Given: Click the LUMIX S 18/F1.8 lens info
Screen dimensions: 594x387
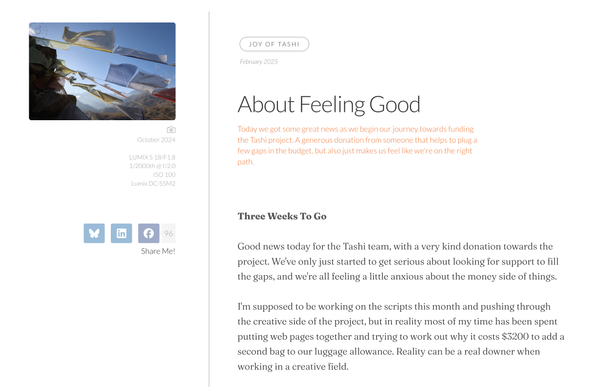Looking at the screenshot, I should (152, 157).
